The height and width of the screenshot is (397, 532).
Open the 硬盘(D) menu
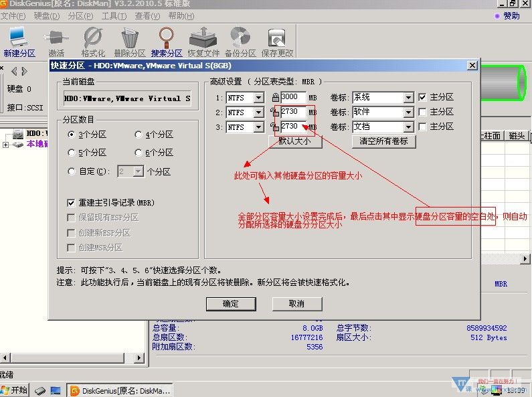tap(47, 16)
